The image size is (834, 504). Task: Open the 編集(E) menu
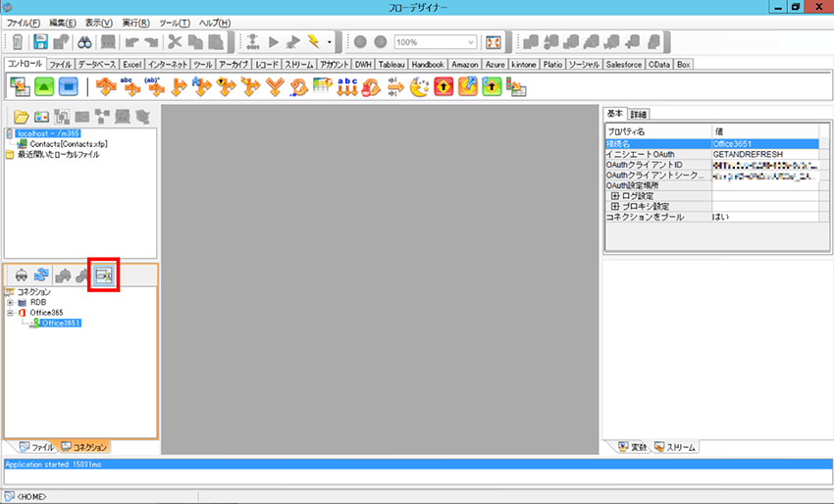(63, 23)
